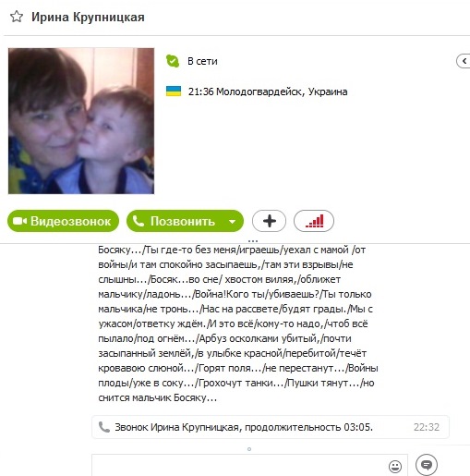The width and height of the screenshot is (470, 476).
Task: Collapse the profile panel with the left chevron
Action: [x=464, y=61]
